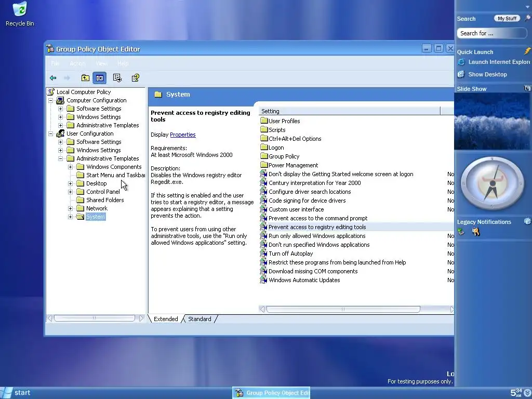The height and width of the screenshot is (399, 532).
Task: Click the Quick Launch lightning icon
Action: 527,51
